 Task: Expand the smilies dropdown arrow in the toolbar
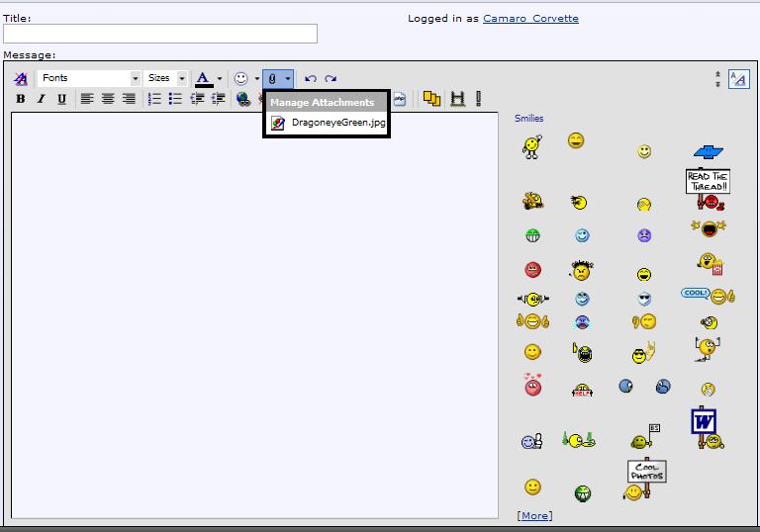point(257,78)
